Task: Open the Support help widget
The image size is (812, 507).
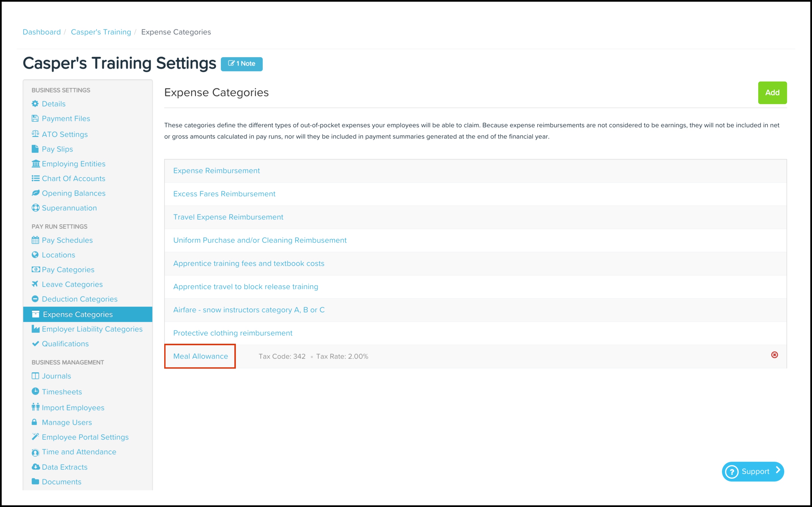Action: [753, 471]
